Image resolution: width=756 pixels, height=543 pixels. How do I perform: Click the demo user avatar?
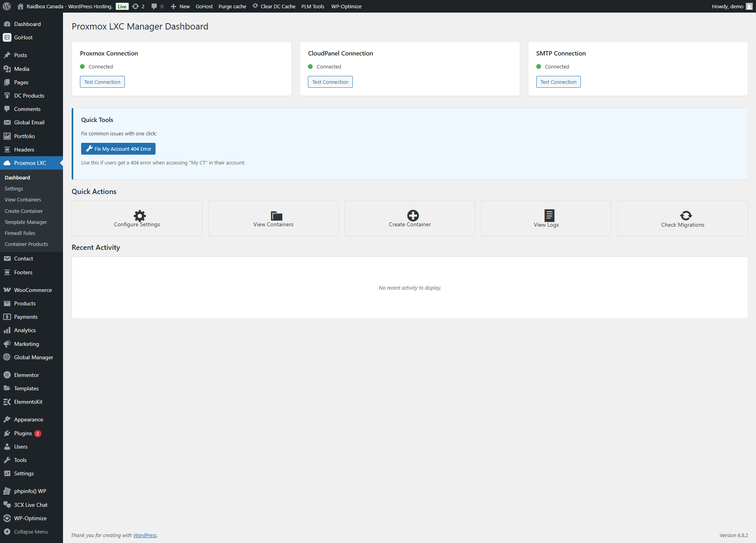pos(749,6)
